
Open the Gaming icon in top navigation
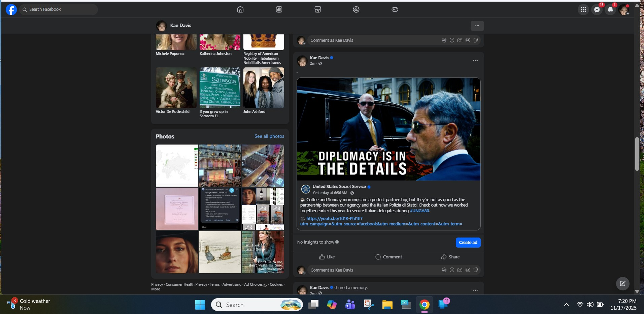[x=395, y=9]
